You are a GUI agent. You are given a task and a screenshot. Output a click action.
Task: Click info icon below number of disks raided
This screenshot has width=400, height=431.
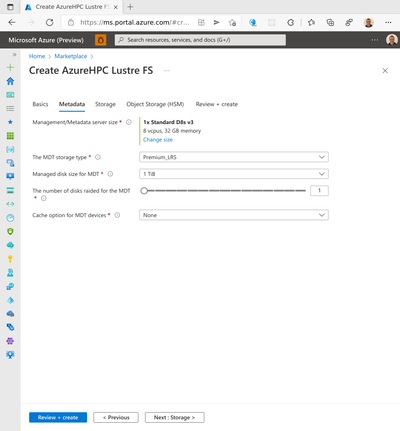(x=44, y=198)
